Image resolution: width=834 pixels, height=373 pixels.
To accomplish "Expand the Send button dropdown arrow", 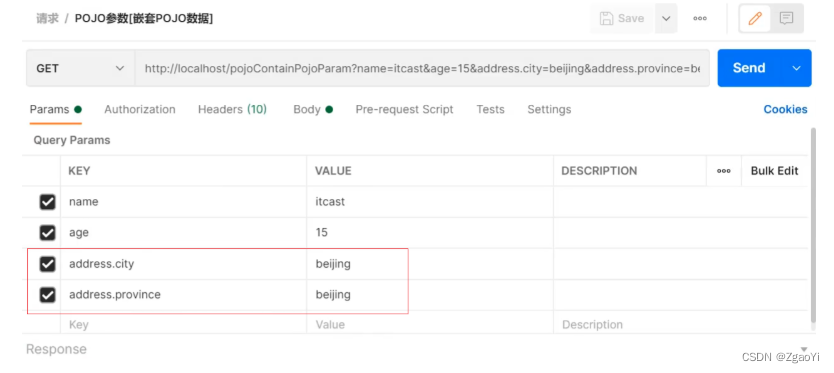I will pos(796,68).
